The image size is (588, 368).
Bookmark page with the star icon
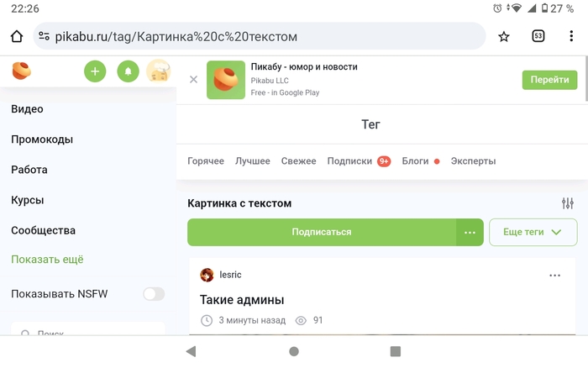coord(504,36)
